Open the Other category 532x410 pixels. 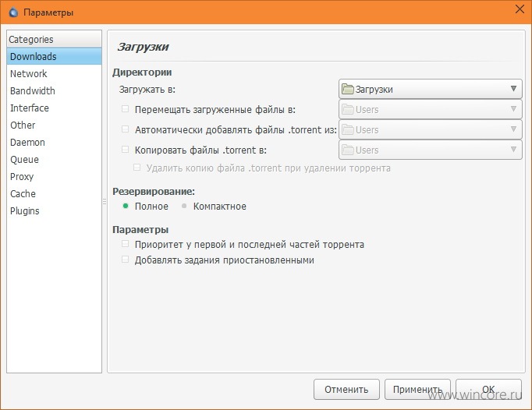coord(54,125)
